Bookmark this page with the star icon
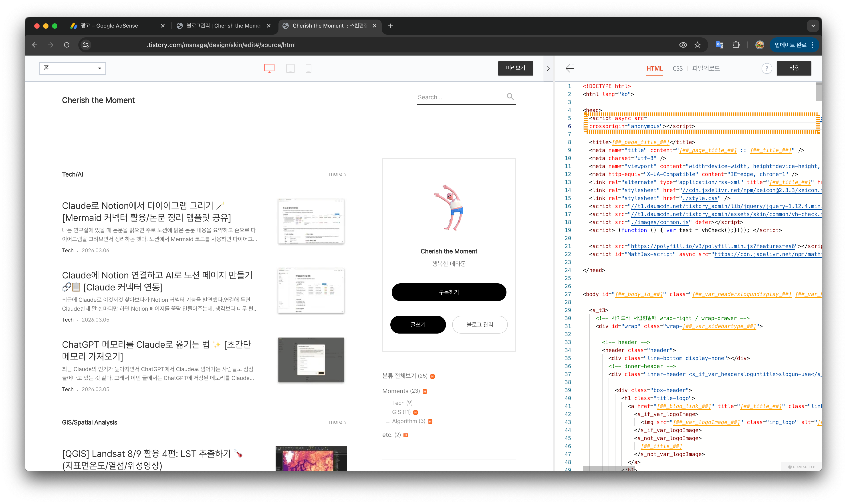Viewport: 847px width, 504px height. [x=698, y=45]
